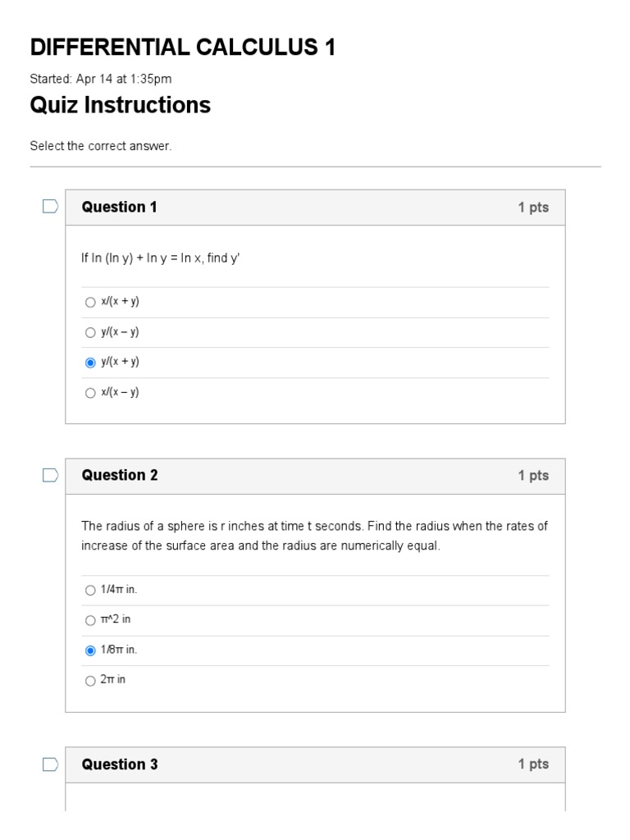Select 1/4π in. answer option
This screenshot has width=630, height=840.
coord(90,590)
